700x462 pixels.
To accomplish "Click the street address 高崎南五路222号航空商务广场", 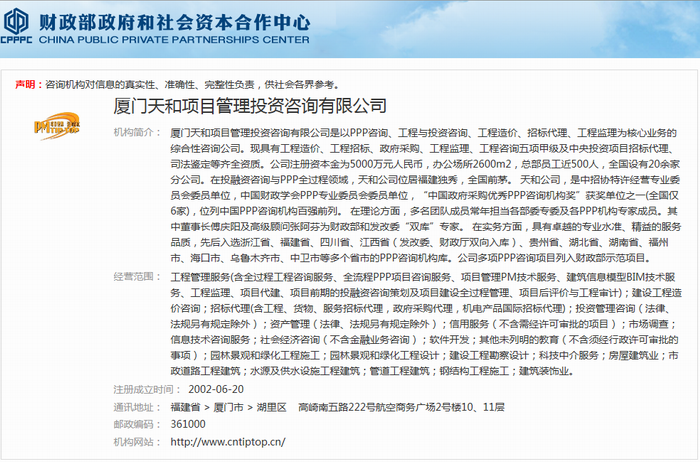I will tap(367, 407).
